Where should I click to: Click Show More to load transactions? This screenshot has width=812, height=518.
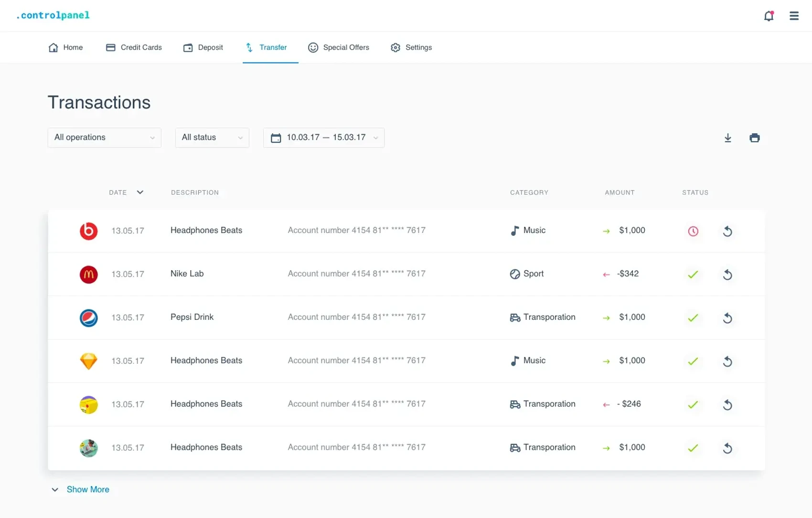click(x=87, y=489)
